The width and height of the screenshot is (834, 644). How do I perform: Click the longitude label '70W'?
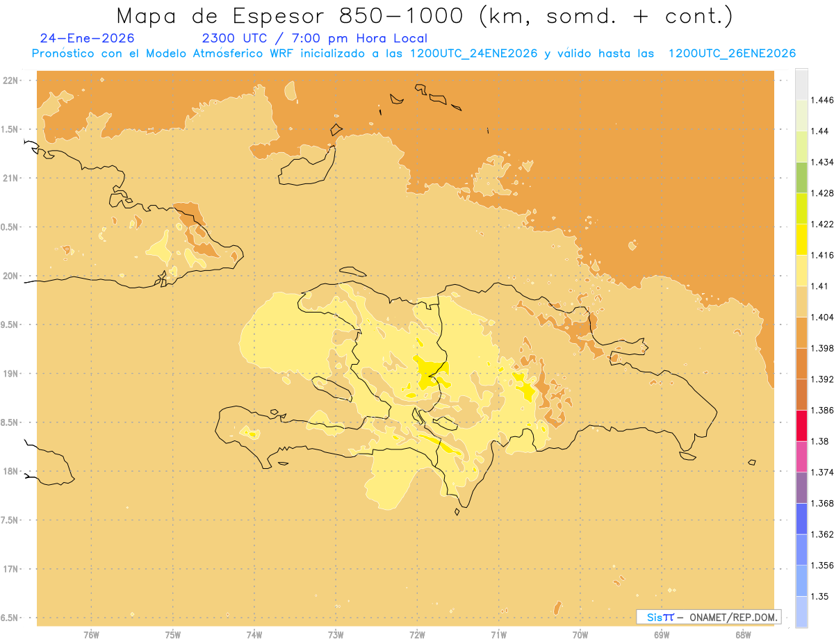tap(580, 634)
